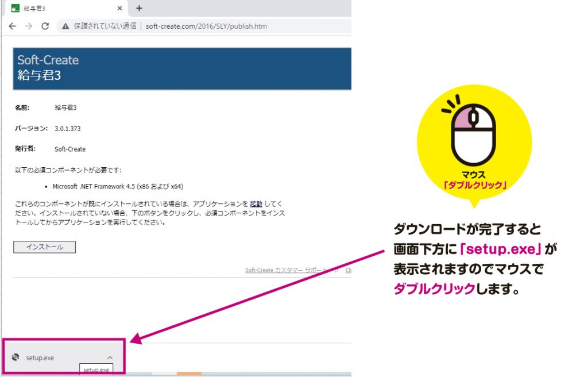The image size is (588, 377).
Task: Click the address bar URL soft-create.com
Action: click(206, 26)
